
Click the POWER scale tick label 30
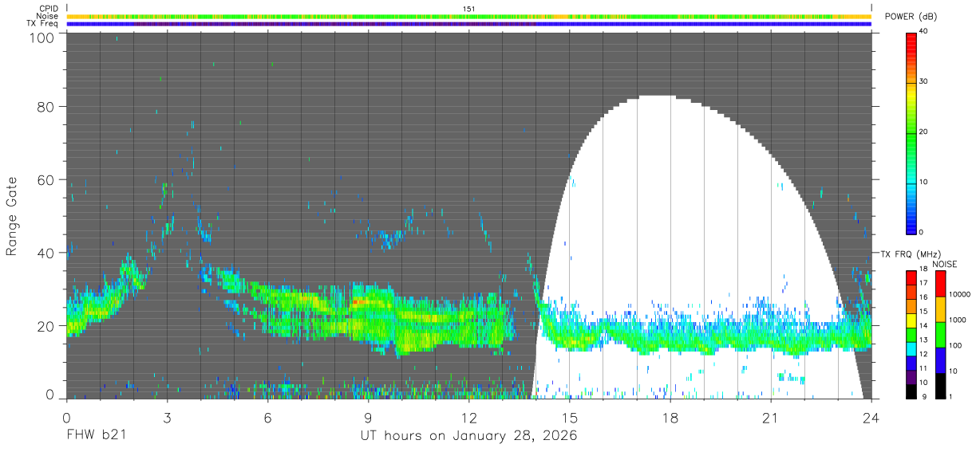coord(923,82)
